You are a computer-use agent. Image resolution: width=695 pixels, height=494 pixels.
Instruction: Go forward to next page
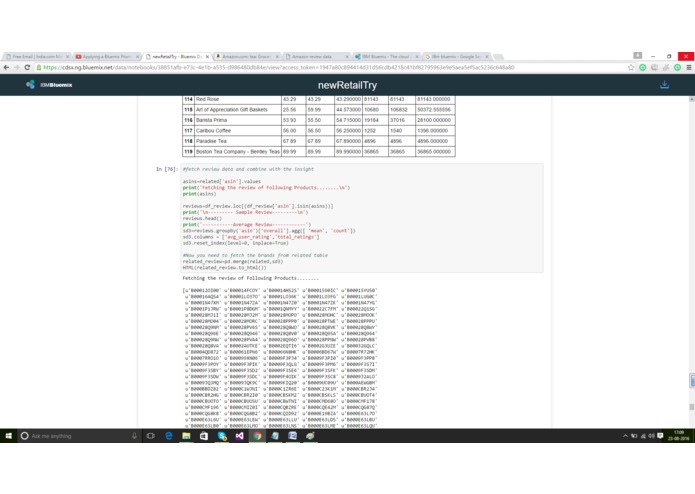[17, 67]
